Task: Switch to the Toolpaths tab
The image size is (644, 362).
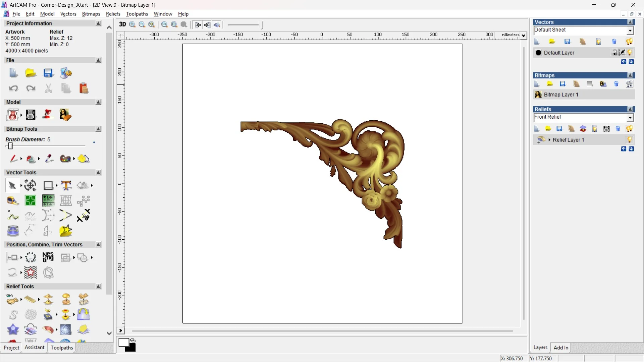Action: pyautogui.click(x=62, y=348)
